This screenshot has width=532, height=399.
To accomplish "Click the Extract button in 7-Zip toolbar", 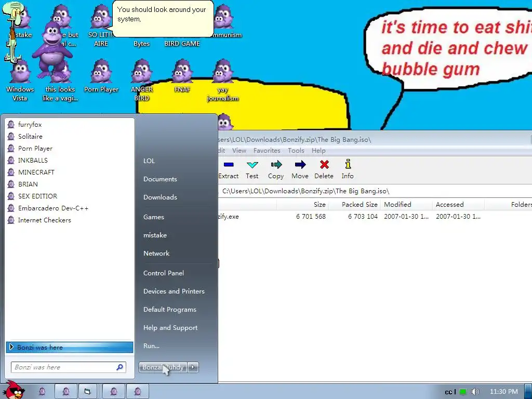I will [229, 169].
